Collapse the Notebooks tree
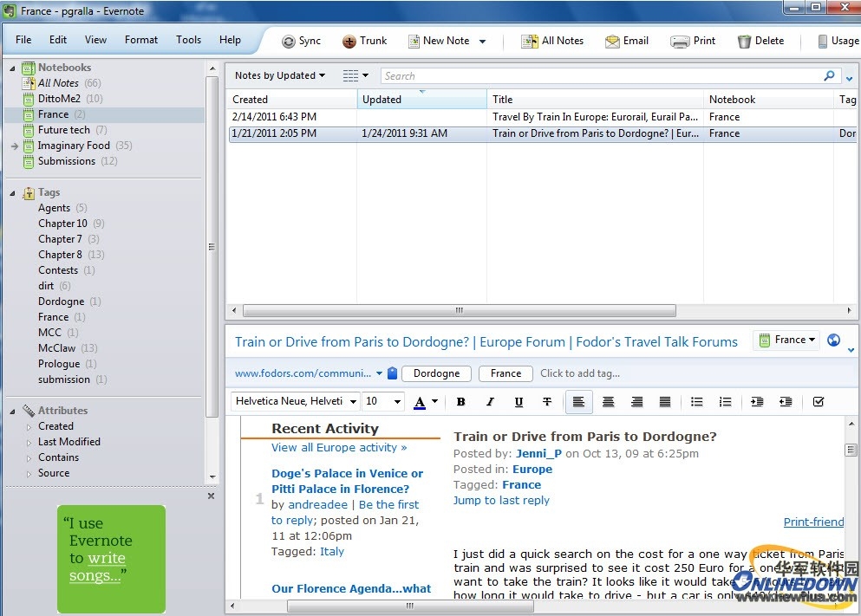 point(12,68)
